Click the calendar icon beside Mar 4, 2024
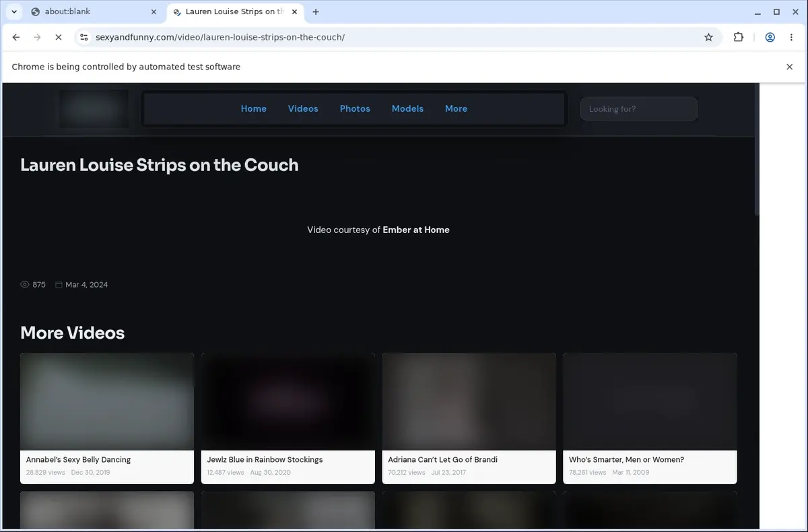The image size is (808, 532). coord(59,285)
